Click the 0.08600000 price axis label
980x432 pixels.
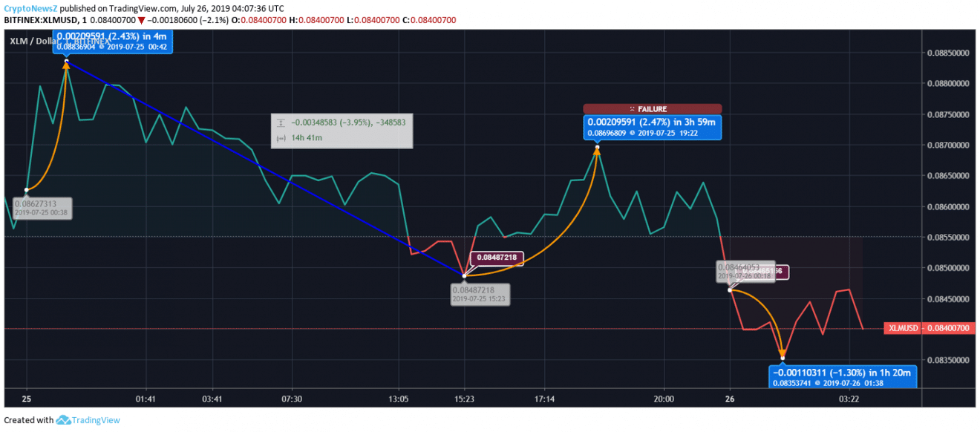point(947,206)
